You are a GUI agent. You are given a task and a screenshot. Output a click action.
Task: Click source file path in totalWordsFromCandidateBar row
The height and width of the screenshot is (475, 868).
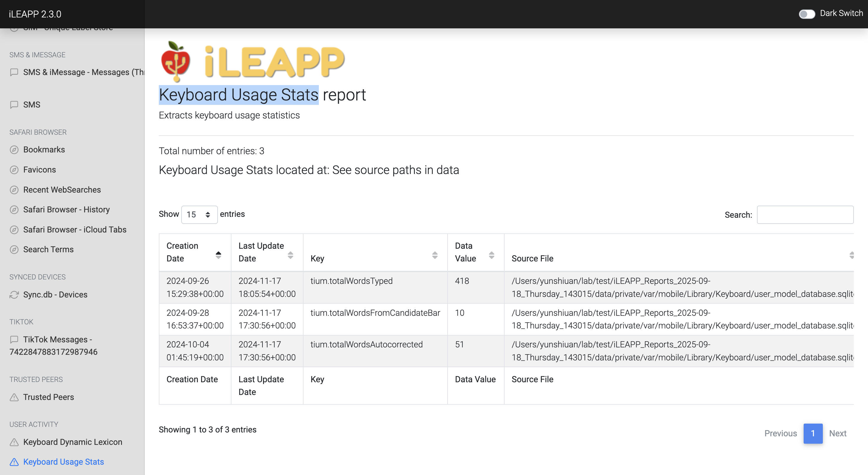click(x=679, y=319)
